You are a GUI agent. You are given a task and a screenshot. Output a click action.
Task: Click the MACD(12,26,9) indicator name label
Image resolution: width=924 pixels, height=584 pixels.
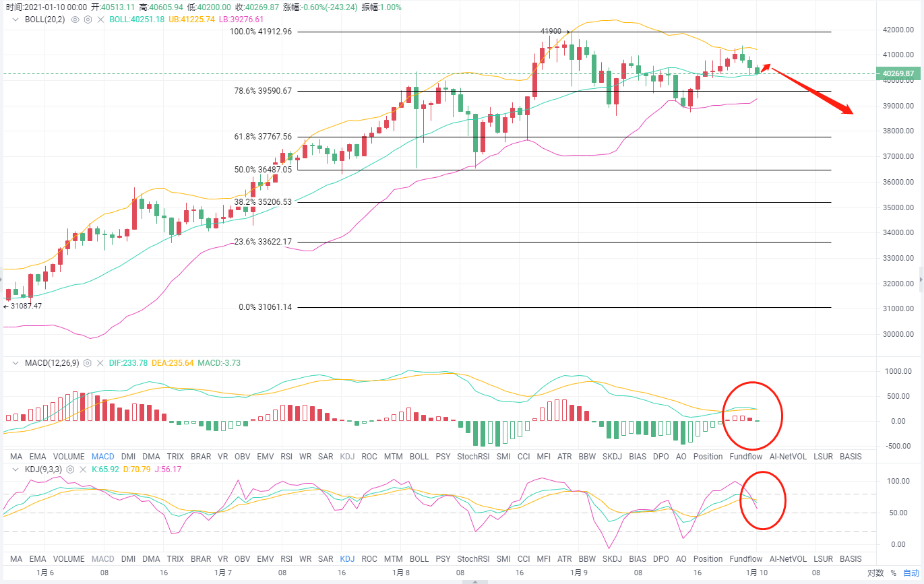click(x=52, y=363)
